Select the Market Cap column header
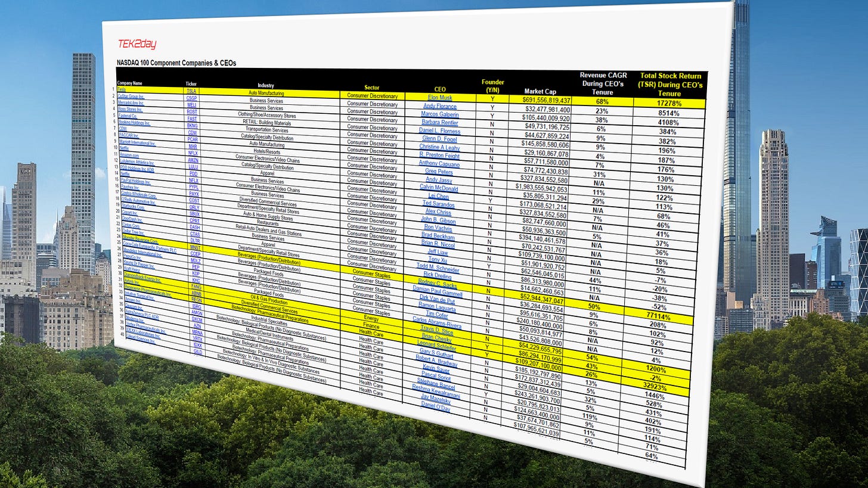The image size is (868, 488). pos(541,91)
